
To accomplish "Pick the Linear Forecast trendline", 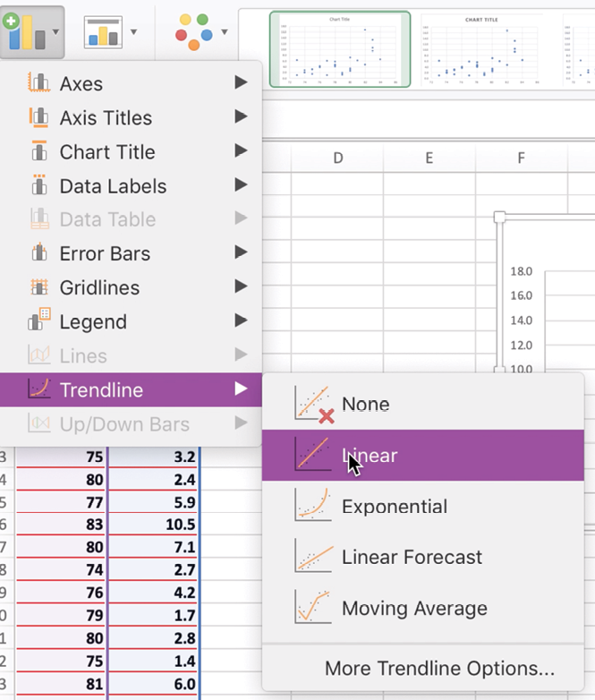I will (412, 558).
